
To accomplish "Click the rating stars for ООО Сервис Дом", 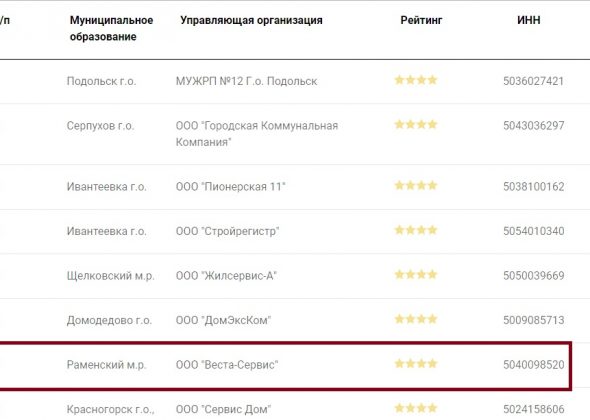I will [416, 408].
